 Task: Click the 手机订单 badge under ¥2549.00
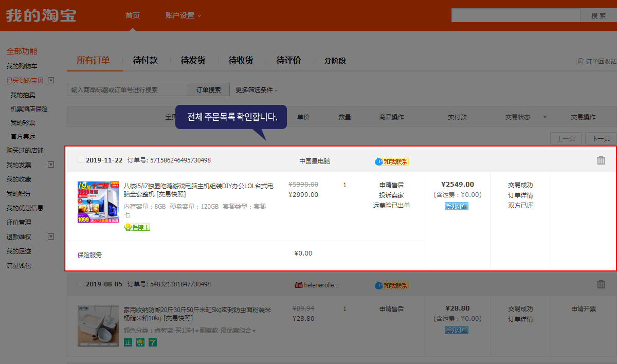point(456,206)
